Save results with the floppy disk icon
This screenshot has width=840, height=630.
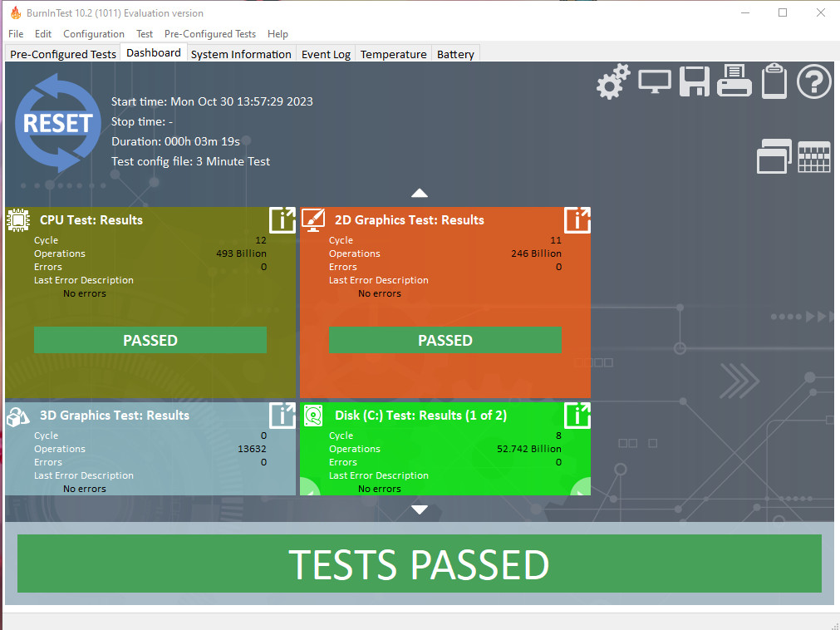(695, 81)
